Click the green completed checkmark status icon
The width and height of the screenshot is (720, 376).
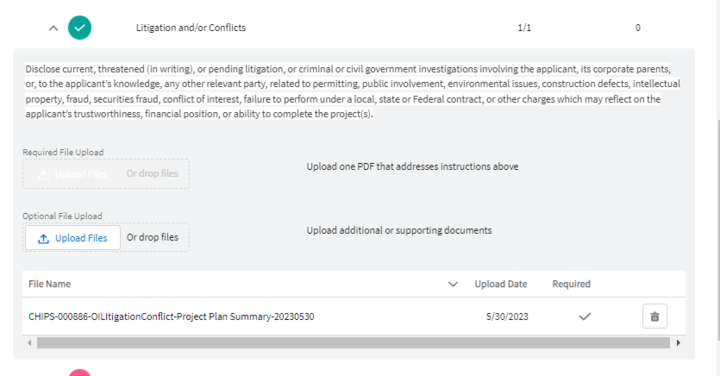click(x=80, y=28)
